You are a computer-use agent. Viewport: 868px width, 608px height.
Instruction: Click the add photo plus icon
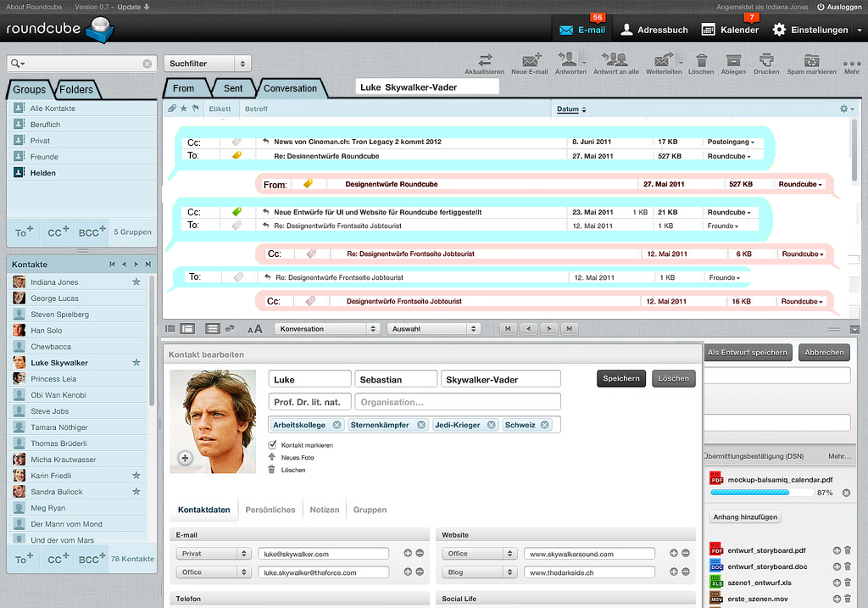(185, 458)
